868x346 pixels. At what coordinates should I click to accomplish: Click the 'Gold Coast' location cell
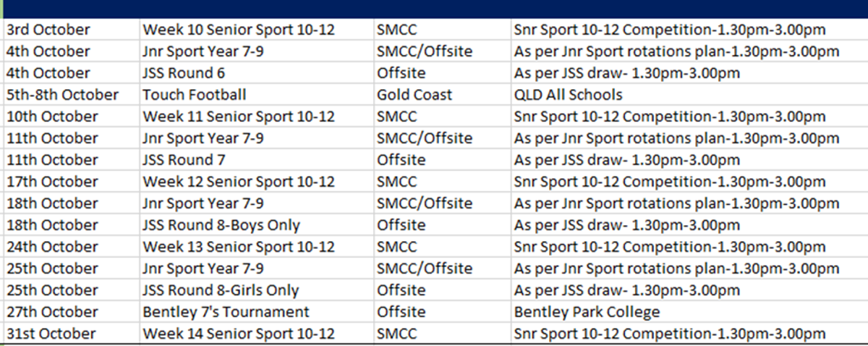click(414, 95)
